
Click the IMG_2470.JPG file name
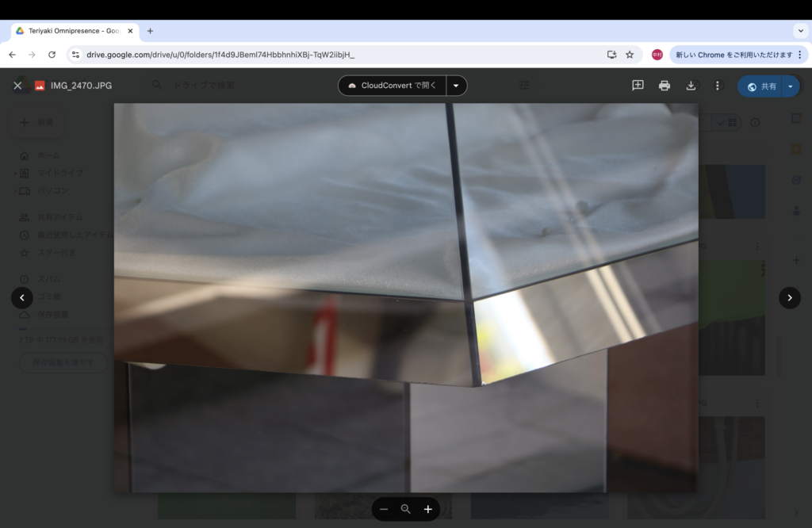tap(82, 86)
